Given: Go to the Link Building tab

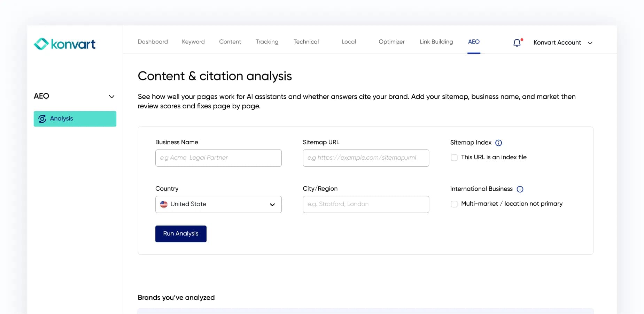Looking at the screenshot, I should (x=436, y=41).
